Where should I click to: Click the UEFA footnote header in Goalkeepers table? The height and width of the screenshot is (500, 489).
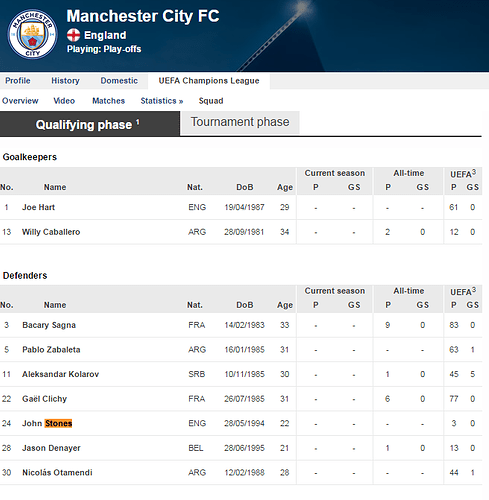click(x=463, y=174)
